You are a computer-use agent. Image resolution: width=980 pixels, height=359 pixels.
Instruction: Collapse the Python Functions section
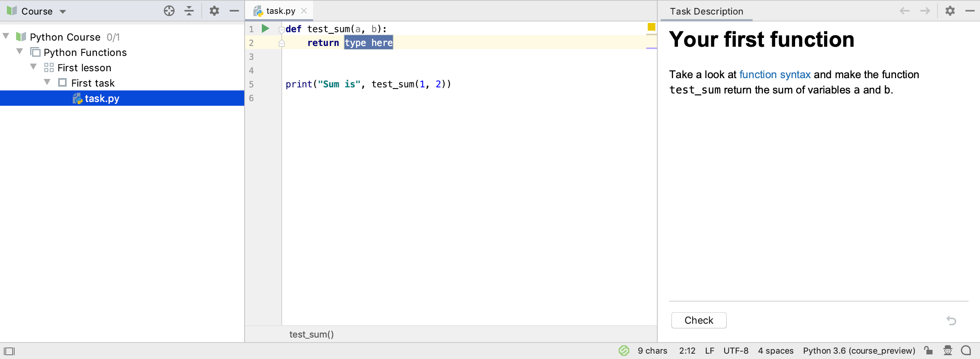pos(20,52)
